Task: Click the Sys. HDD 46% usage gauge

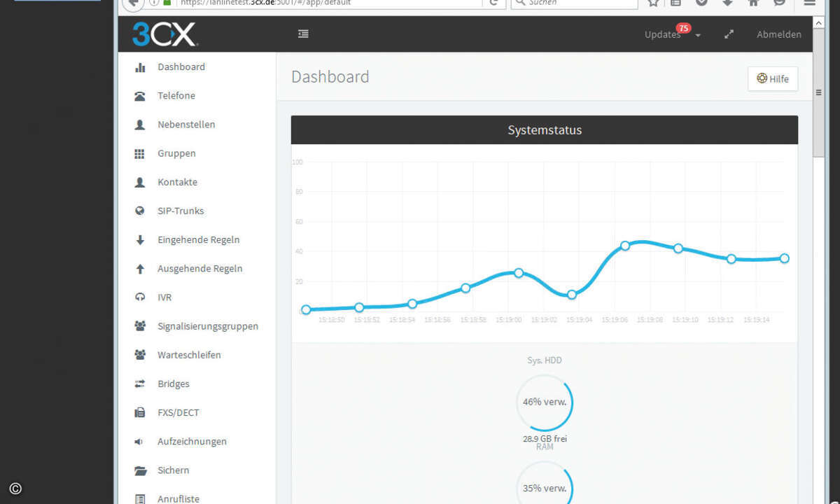Action: pos(545,402)
